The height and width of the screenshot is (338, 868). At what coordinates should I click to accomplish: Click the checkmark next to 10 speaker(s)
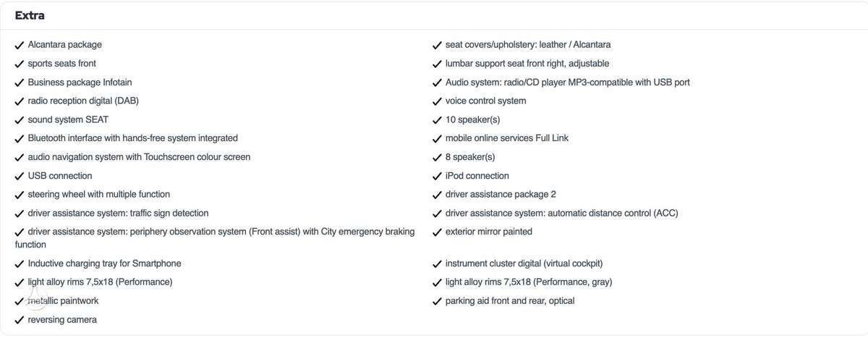click(x=438, y=120)
